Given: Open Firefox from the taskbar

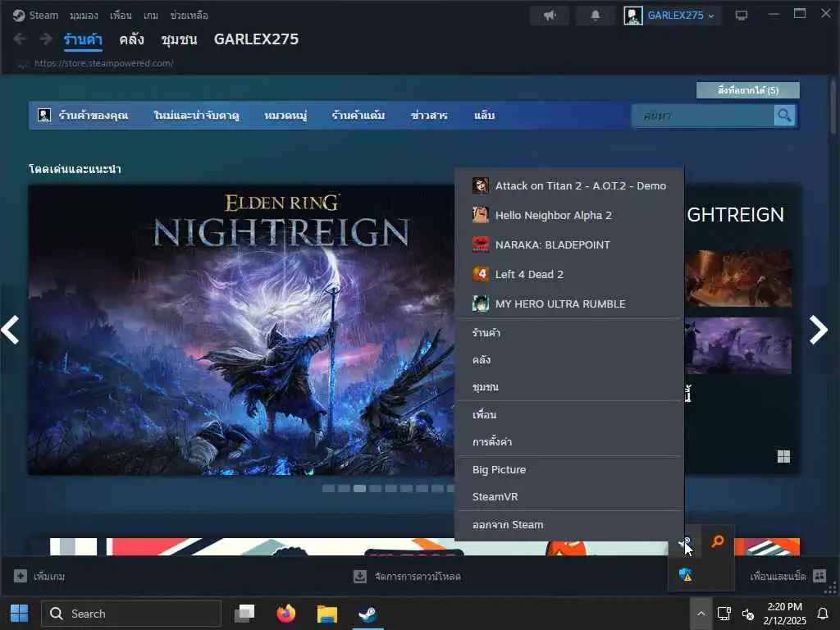Looking at the screenshot, I should pyautogui.click(x=286, y=614).
